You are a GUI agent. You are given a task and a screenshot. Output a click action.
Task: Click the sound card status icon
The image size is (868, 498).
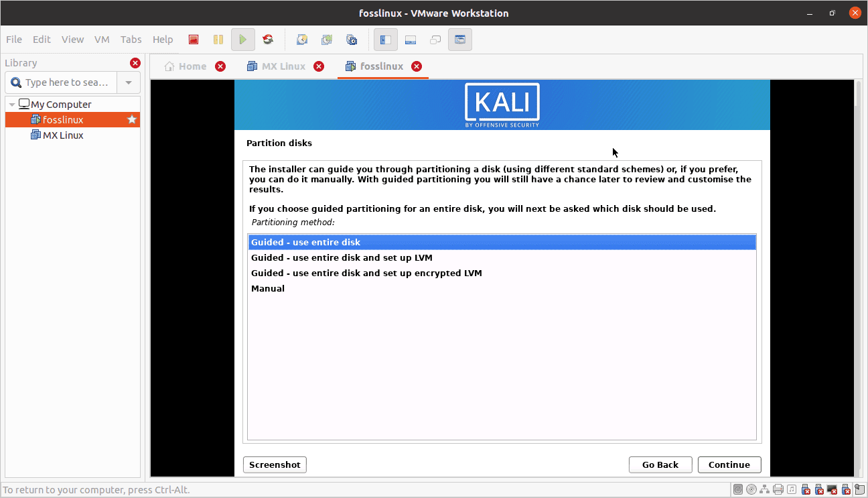click(792, 490)
